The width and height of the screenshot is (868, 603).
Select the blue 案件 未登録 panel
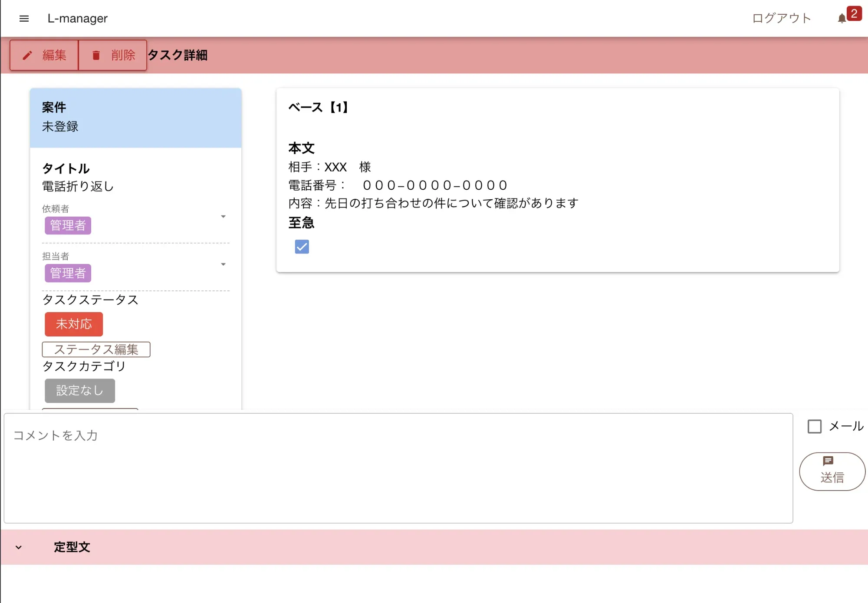tap(135, 117)
